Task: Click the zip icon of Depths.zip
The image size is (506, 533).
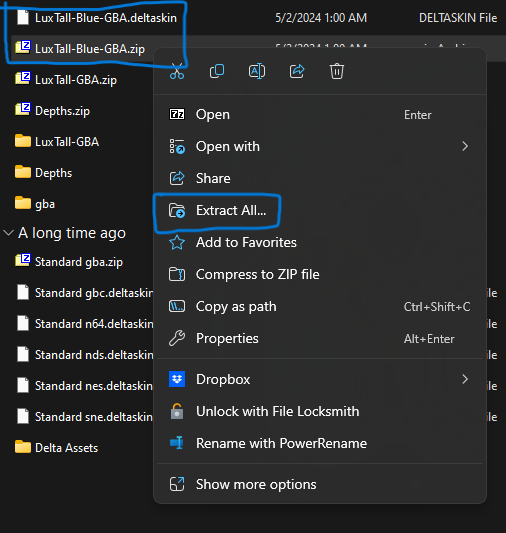Action: (x=23, y=110)
